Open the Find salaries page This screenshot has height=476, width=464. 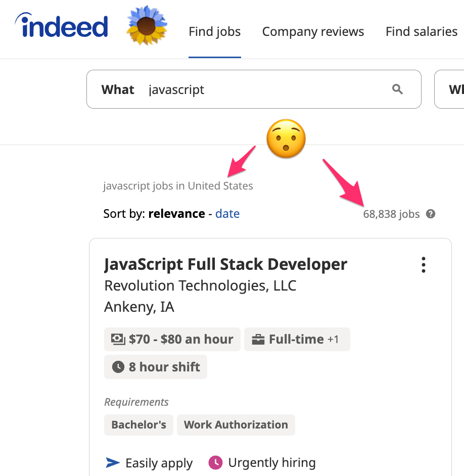click(x=421, y=31)
